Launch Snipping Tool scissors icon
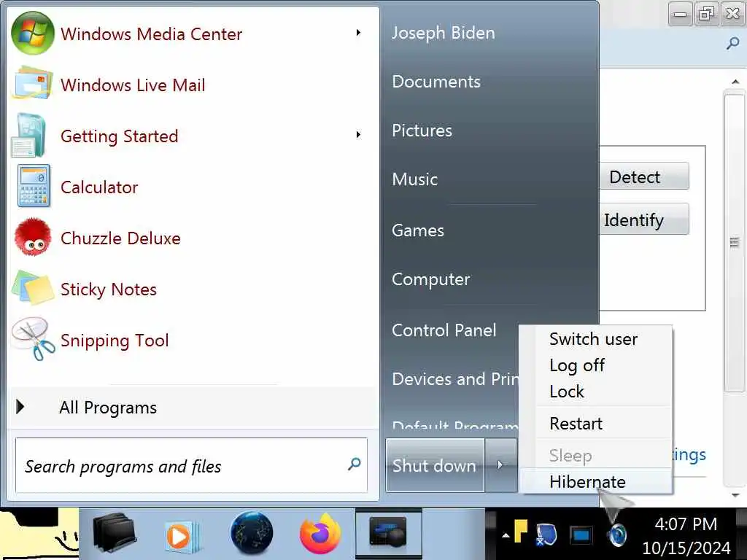Image resolution: width=747 pixels, height=560 pixels. pyautogui.click(x=32, y=339)
